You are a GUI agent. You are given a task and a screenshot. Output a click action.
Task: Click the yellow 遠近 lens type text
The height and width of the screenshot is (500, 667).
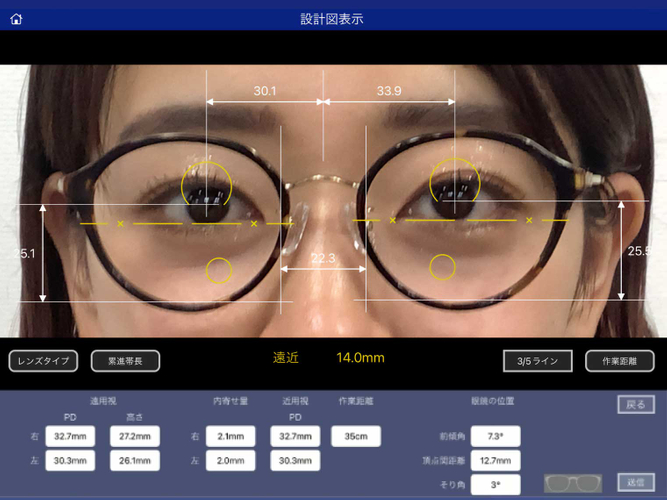pos(286,357)
